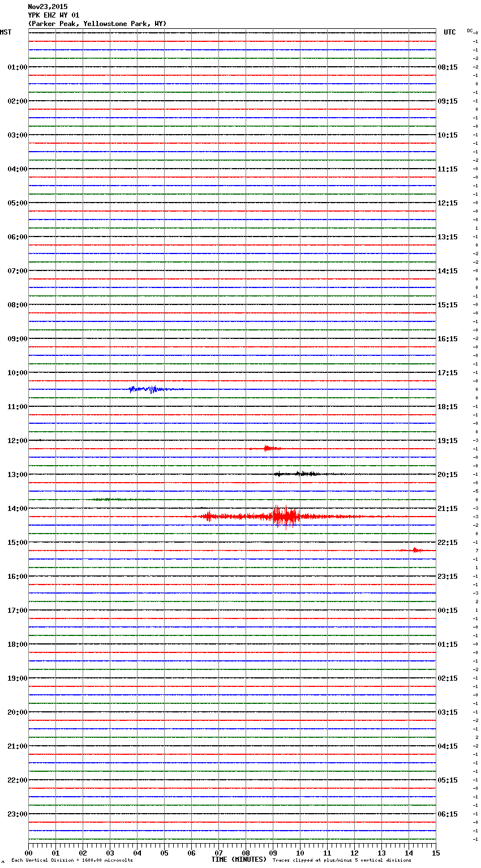Click the 22:15 UTC time label

(x=448, y=543)
